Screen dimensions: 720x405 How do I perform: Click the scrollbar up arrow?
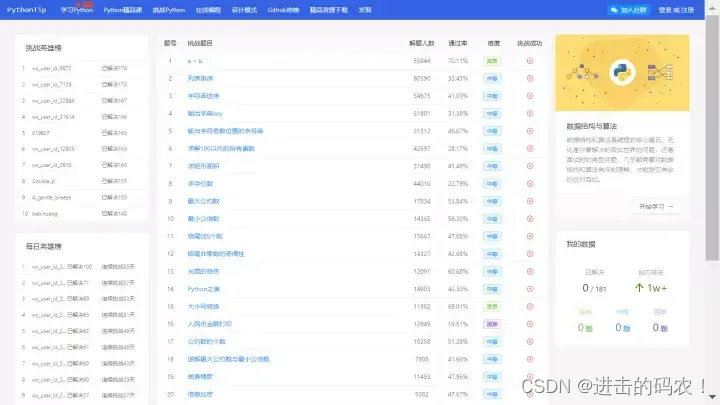[x=712, y=7]
